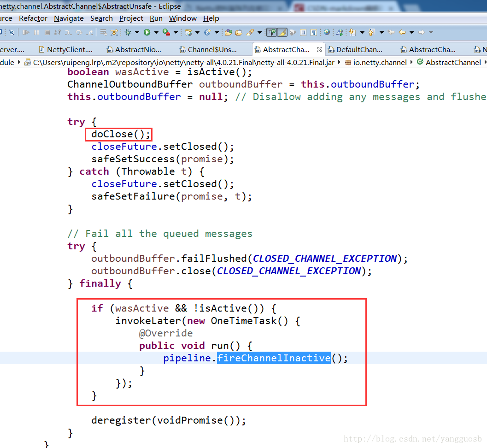Click Skip All Breakpoints icon
Image resolution: width=487 pixels, height=448 pixels.
12,32
